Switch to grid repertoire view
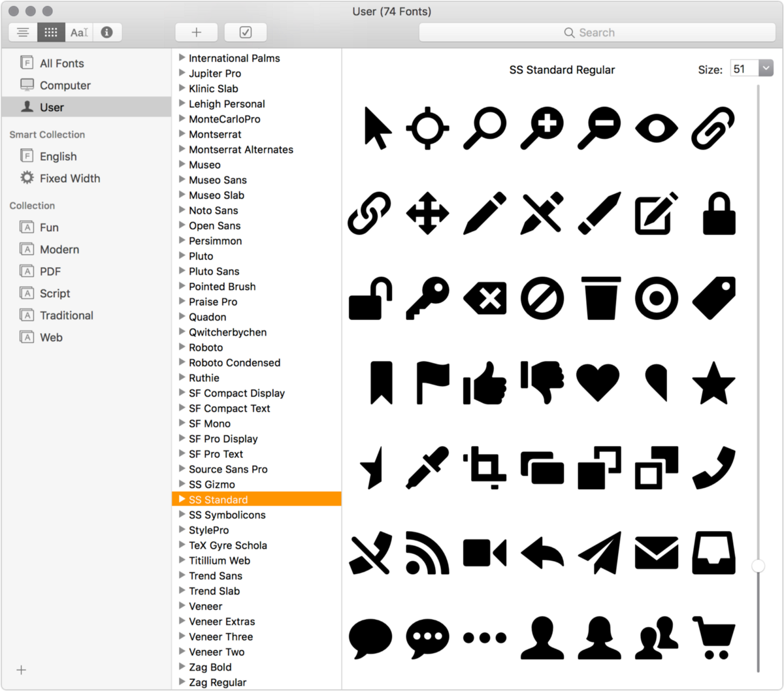The height and width of the screenshot is (691, 784). click(50, 32)
